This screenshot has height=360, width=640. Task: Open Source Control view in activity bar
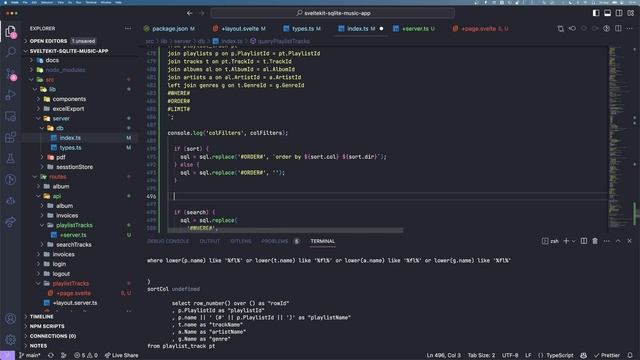(x=11, y=74)
